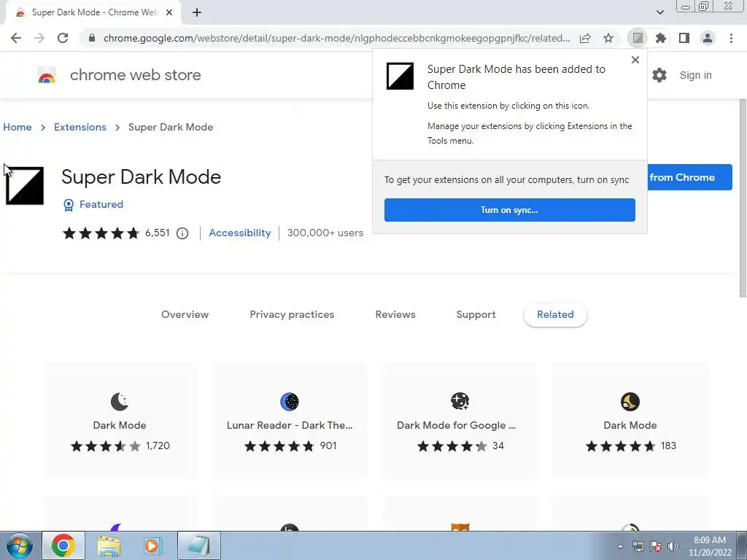Select the Related tab

(x=555, y=314)
